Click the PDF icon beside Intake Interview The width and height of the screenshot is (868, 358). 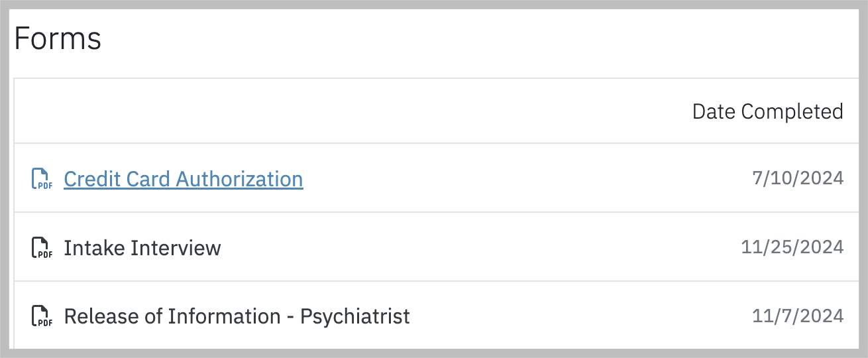tap(42, 248)
